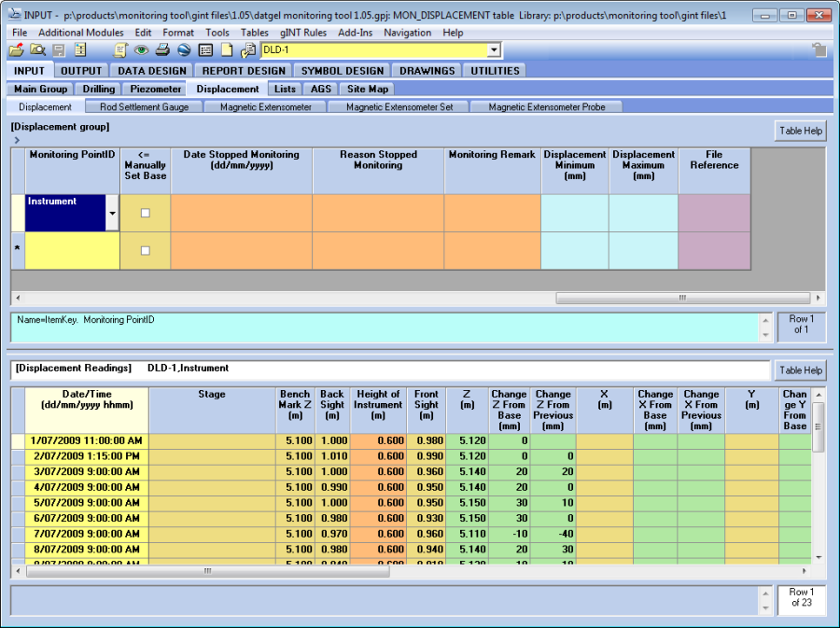This screenshot has width=840, height=628.
Task: Click the save floppy disk icon
Action: 59,50
